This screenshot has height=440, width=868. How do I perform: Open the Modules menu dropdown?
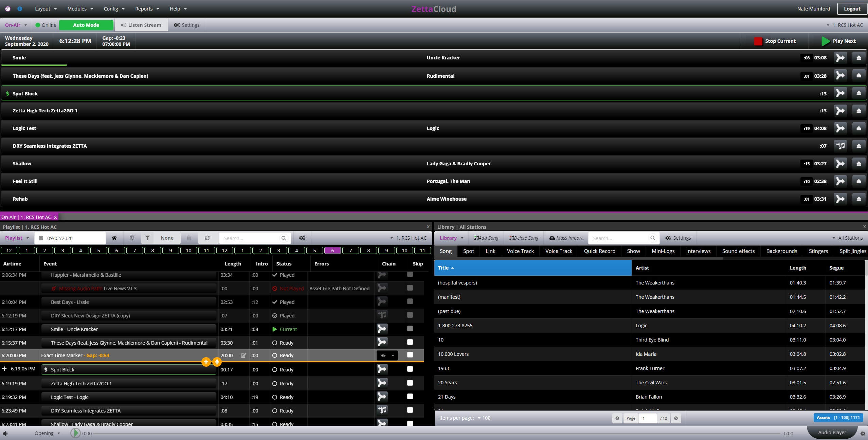click(x=80, y=9)
